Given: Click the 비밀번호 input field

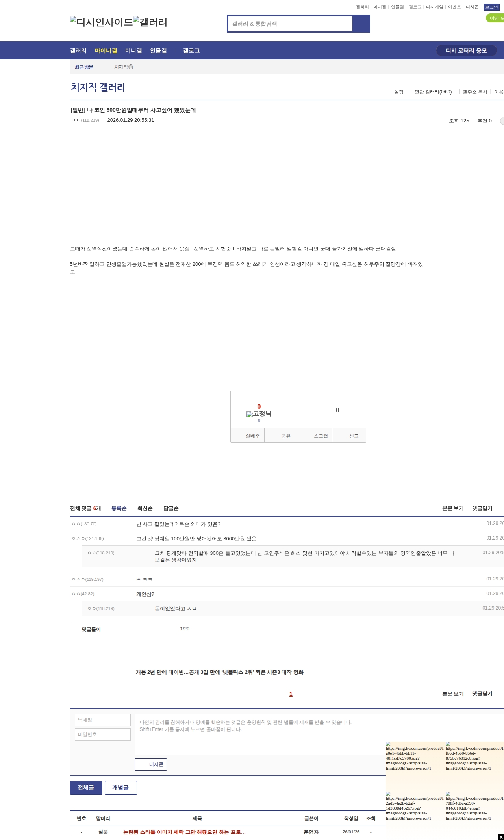Looking at the screenshot, I should click(x=103, y=734).
